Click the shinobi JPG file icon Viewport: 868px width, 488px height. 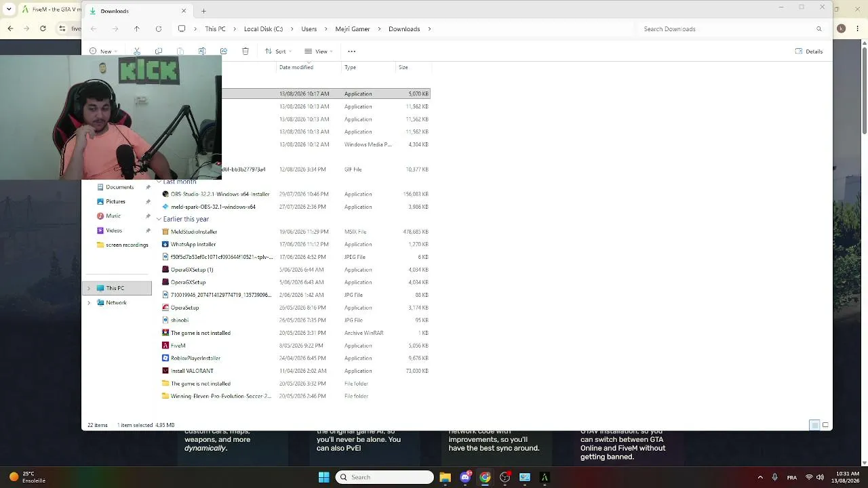[165, 320]
